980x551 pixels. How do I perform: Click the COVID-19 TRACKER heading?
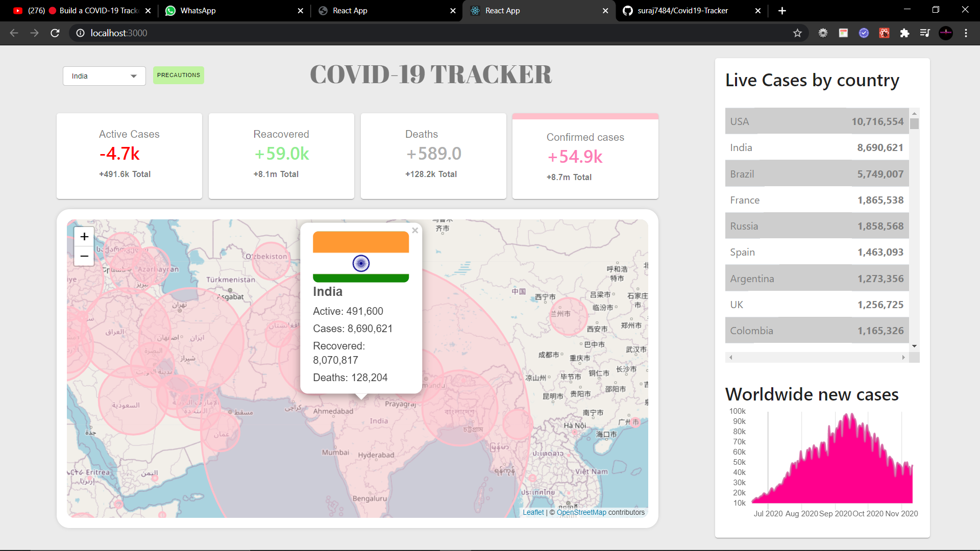[x=431, y=74]
